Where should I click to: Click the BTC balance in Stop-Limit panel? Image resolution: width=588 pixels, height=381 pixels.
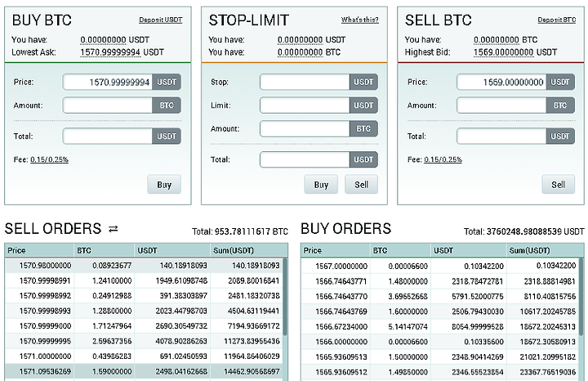pyautogui.click(x=300, y=52)
